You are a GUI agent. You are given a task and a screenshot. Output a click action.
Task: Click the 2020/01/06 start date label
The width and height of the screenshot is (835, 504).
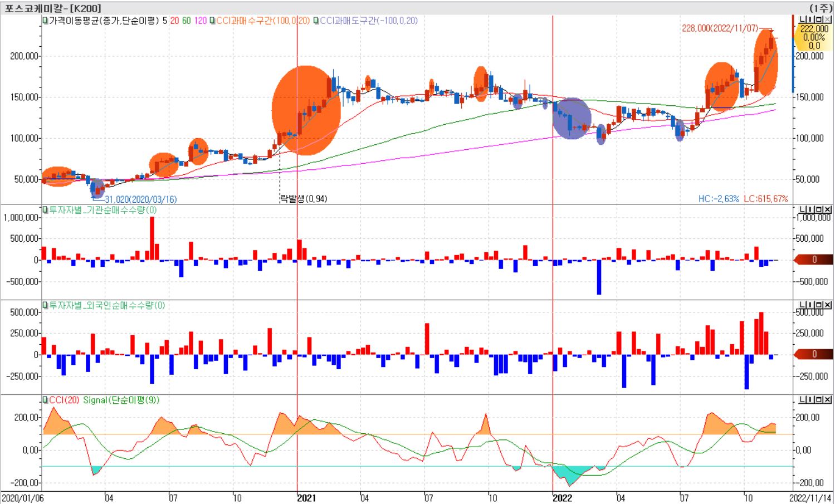point(23,498)
